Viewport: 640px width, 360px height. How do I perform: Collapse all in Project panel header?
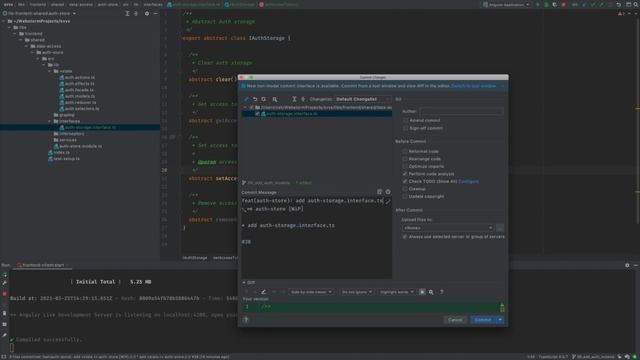pyautogui.click(x=136, y=13)
